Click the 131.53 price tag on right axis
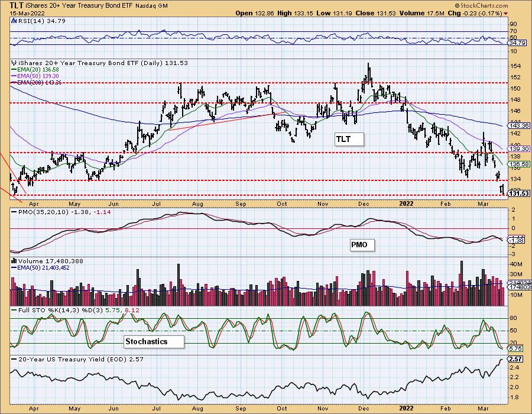This screenshot has height=414, width=532. pos(520,193)
